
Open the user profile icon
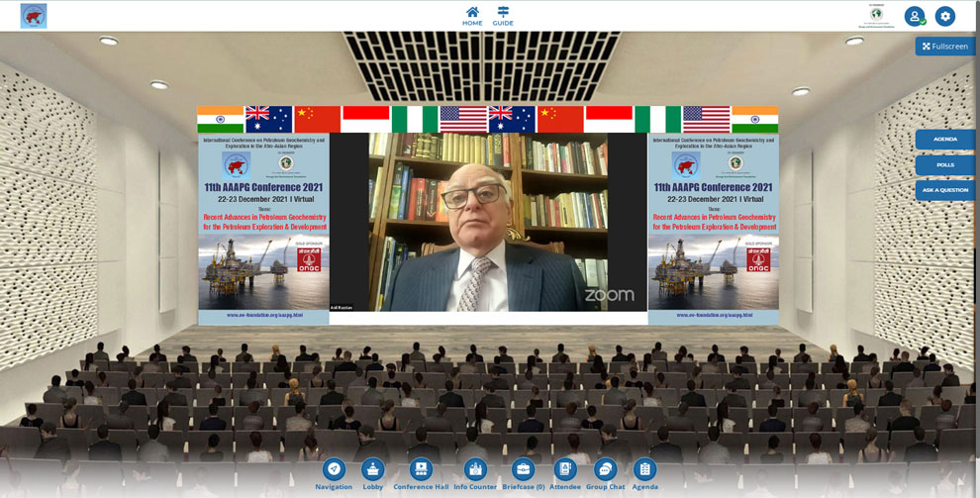point(915,16)
